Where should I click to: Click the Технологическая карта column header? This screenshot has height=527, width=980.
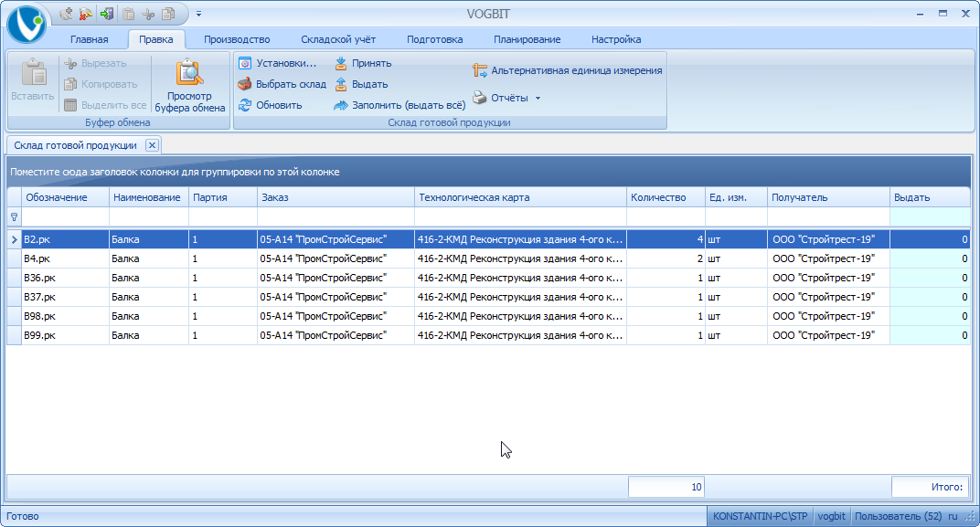521,197
